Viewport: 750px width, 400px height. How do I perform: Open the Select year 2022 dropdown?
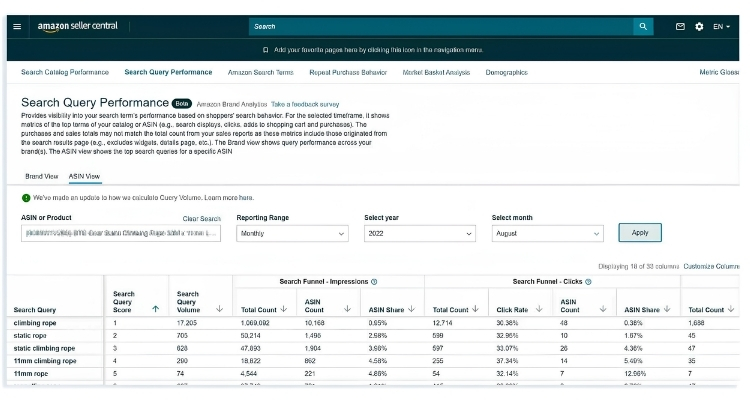tap(420, 233)
